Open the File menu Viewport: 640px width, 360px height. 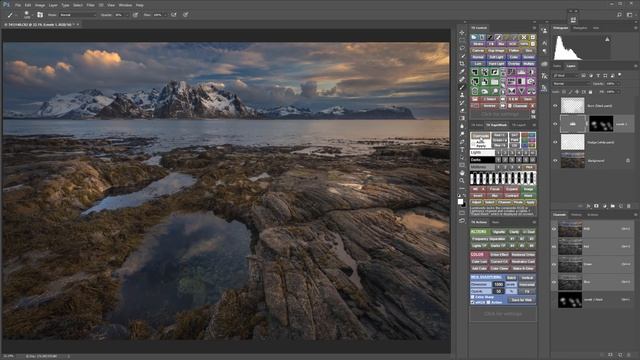[x=18, y=5]
